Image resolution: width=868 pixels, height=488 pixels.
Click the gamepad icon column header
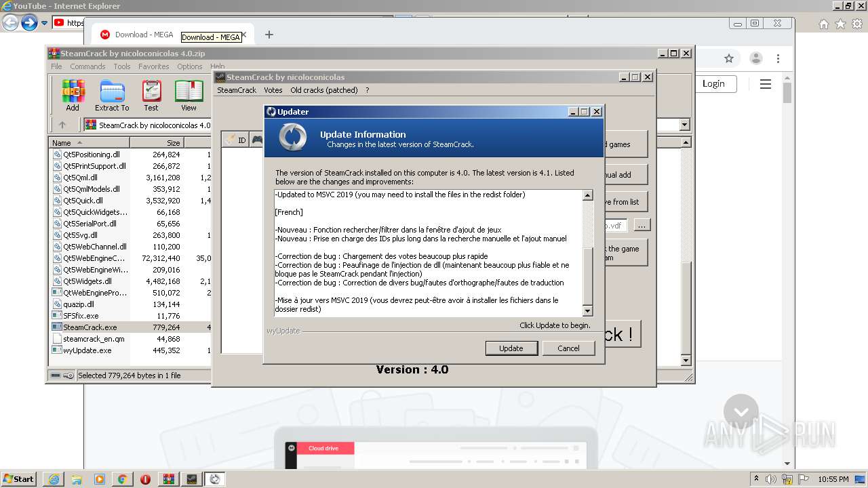(257, 140)
